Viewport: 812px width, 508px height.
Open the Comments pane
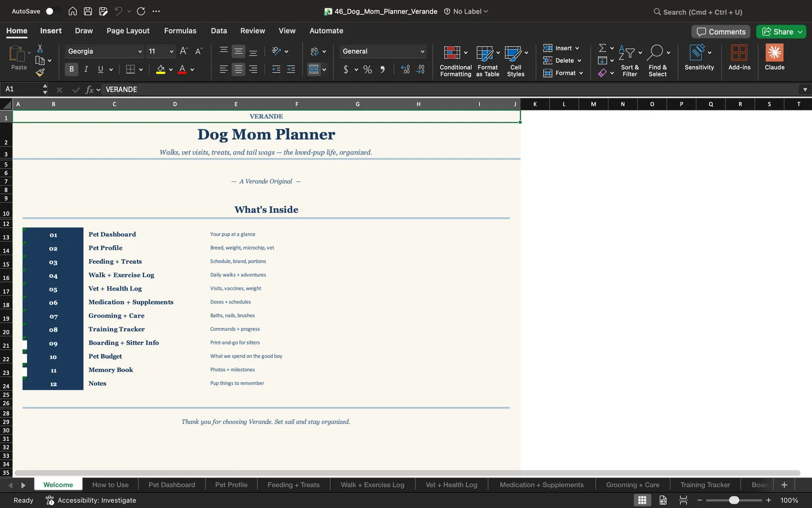(x=721, y=31)
